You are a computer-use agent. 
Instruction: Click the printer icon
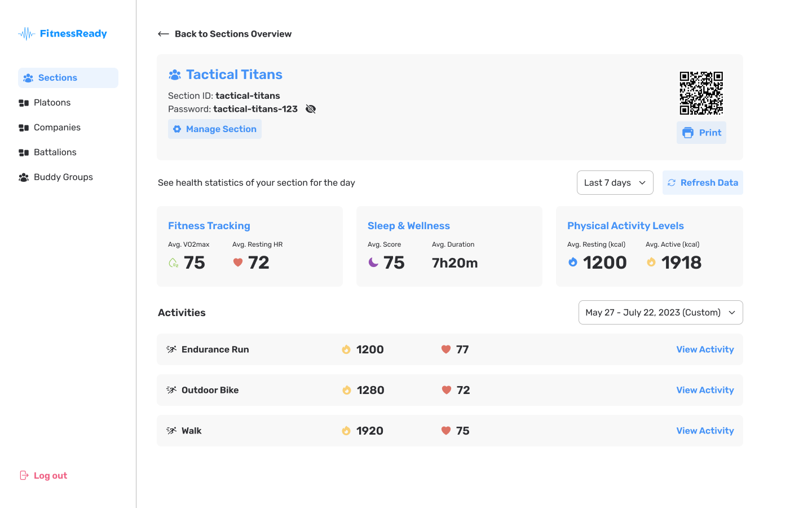688,133
